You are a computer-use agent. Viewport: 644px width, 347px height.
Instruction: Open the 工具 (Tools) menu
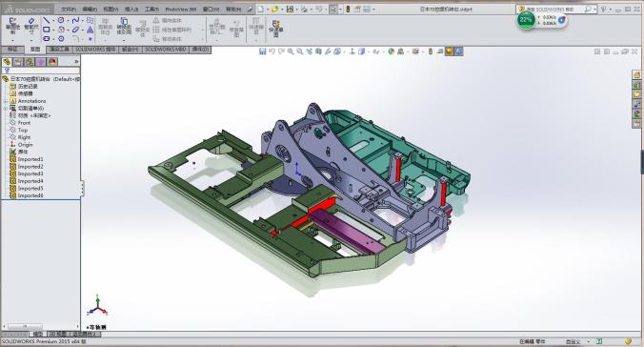pos(151,9)
